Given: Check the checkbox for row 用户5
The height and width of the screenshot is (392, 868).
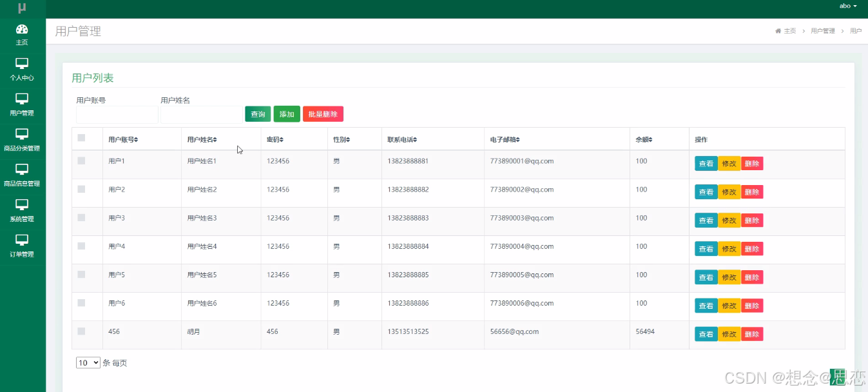Looking at the screenshot, I should (81, 274).
